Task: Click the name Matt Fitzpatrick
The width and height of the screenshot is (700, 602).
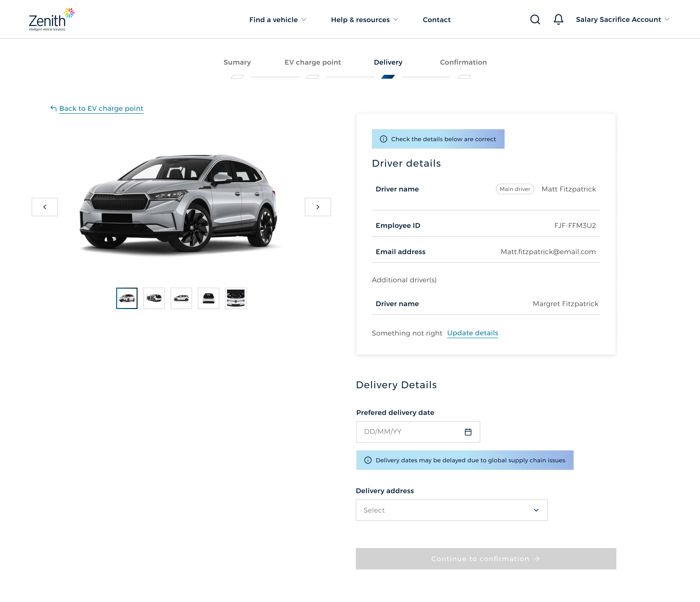Action: point(569,189)
